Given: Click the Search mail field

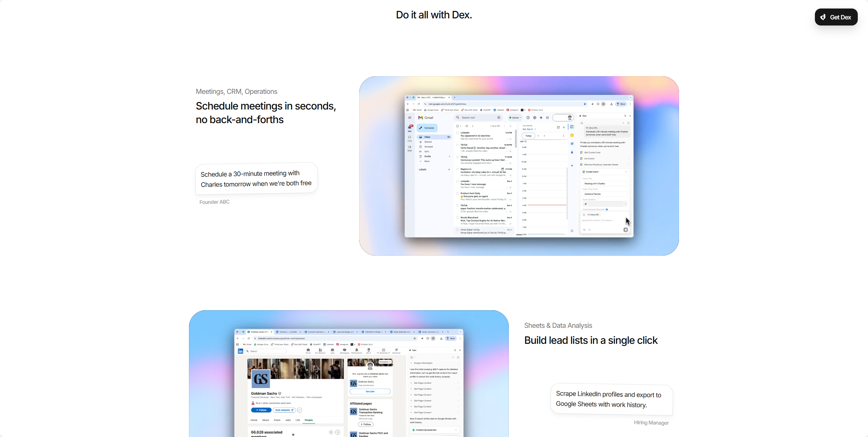Looking at the screenshot, I should 478,118.
